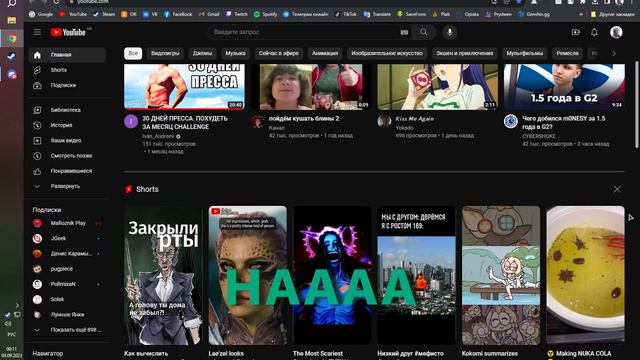
Task: Select the Джемы filter chip
Action: (x=202, y=53)
